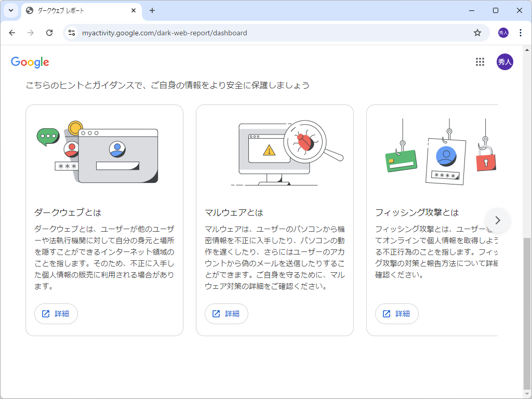Image resolution: width=532 pixels, height=399 pixels.
Task: Click the grayed forward navigation arrow
Action: tap(31, 32)
